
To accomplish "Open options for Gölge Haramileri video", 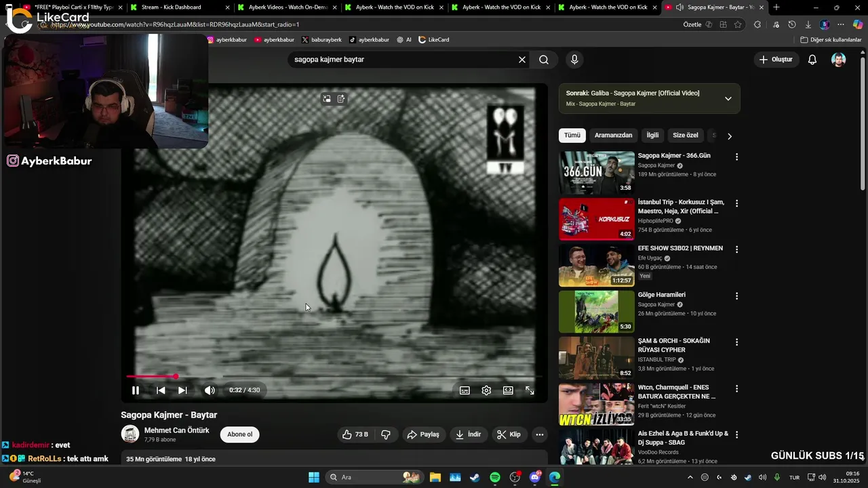I will [736, 296].
